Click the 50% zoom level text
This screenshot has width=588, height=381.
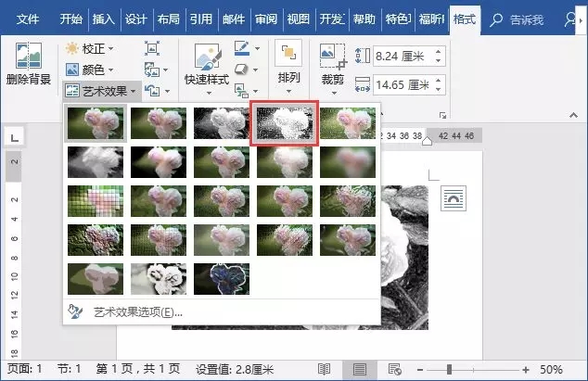coord(551,370)
